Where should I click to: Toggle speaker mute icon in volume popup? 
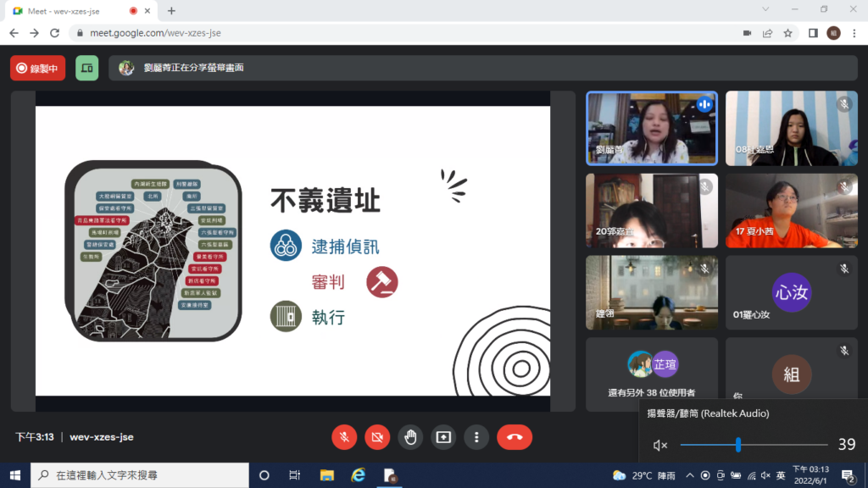(x=659, y=445)
